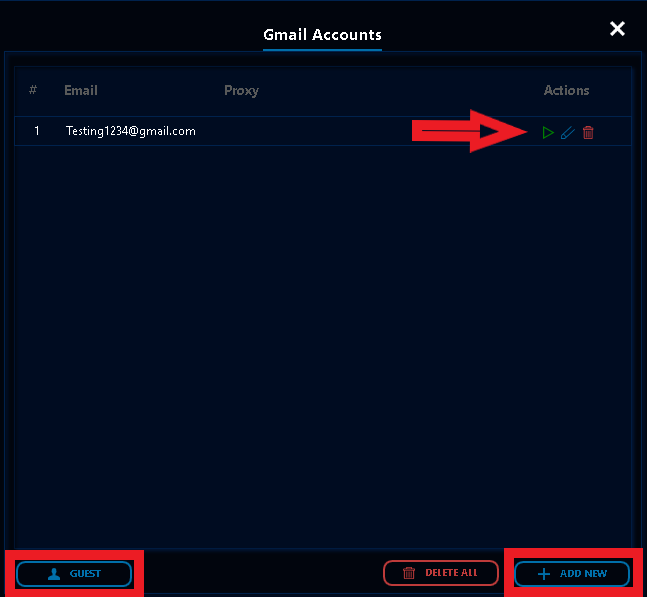Click the Email column header
647x597 pixels.
(x=81, y=90)
